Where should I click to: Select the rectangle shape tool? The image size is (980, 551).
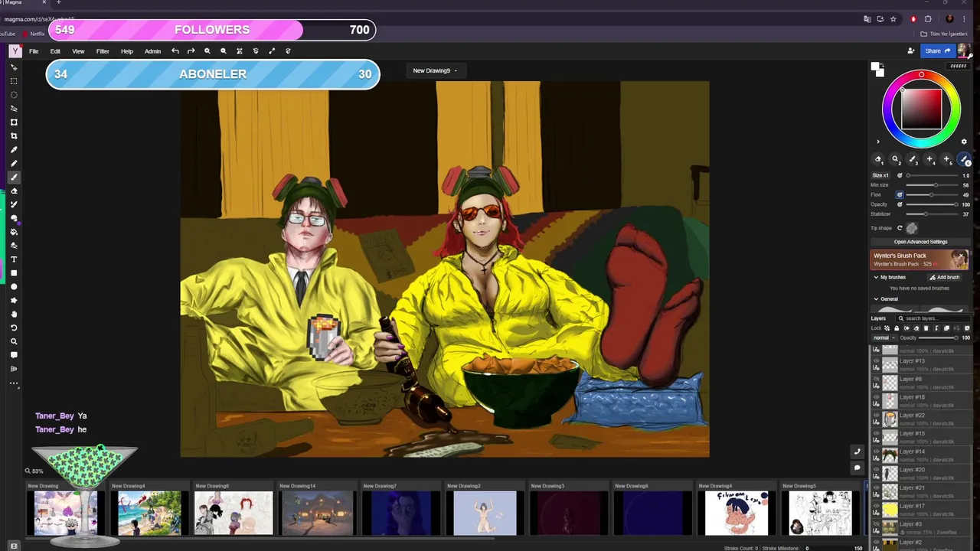click(x=14, y=273)
